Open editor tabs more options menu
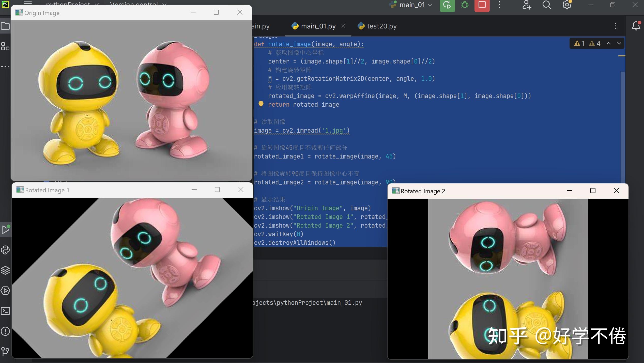Image resolution: width=644 pixels, height=363 pixels. tap(616, 26)
